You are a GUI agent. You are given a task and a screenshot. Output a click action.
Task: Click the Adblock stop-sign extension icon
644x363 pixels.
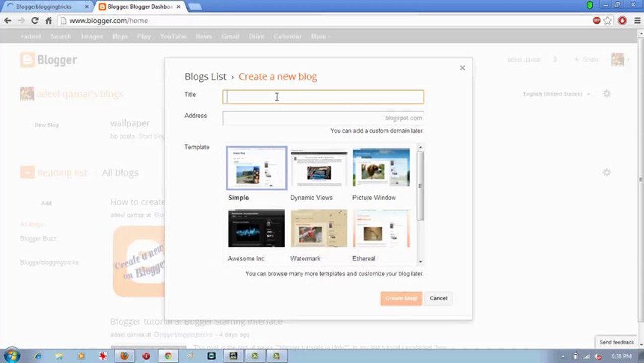coord(597,21)
